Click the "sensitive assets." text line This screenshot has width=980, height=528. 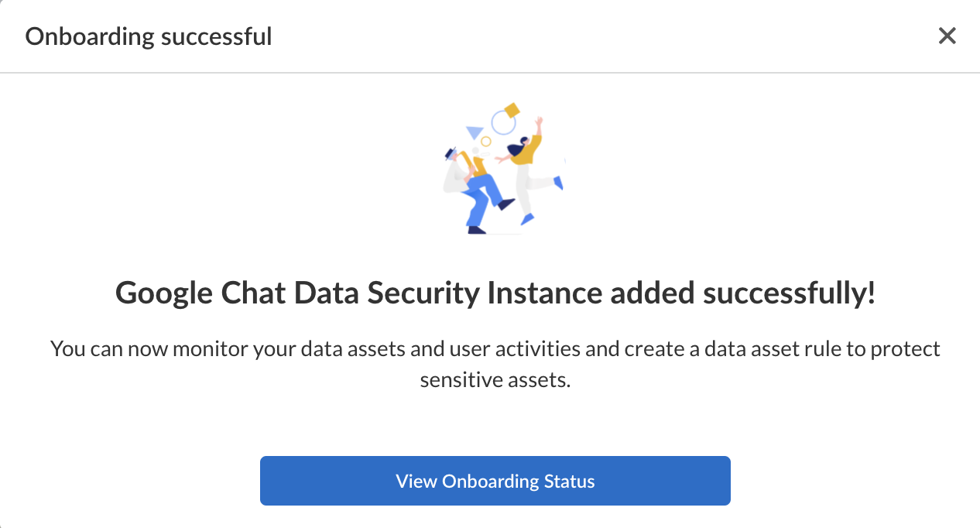coord(495,380)
